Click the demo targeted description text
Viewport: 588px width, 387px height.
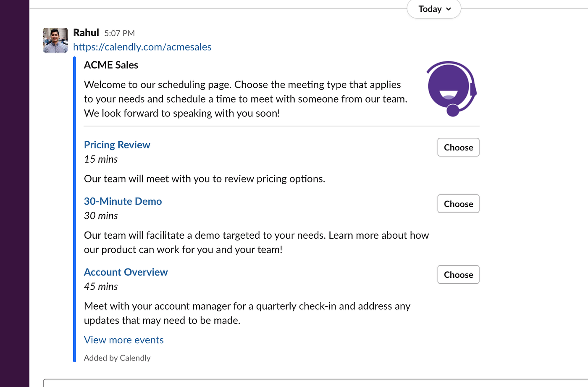click(x=256, y=242)
